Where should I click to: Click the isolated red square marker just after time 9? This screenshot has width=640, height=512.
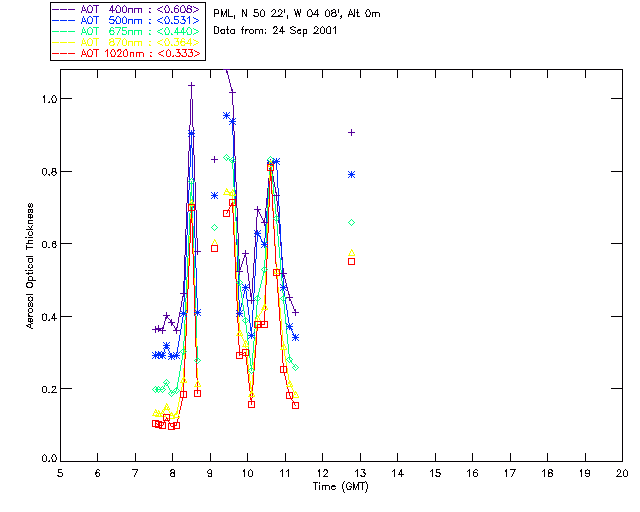(214, 249)
